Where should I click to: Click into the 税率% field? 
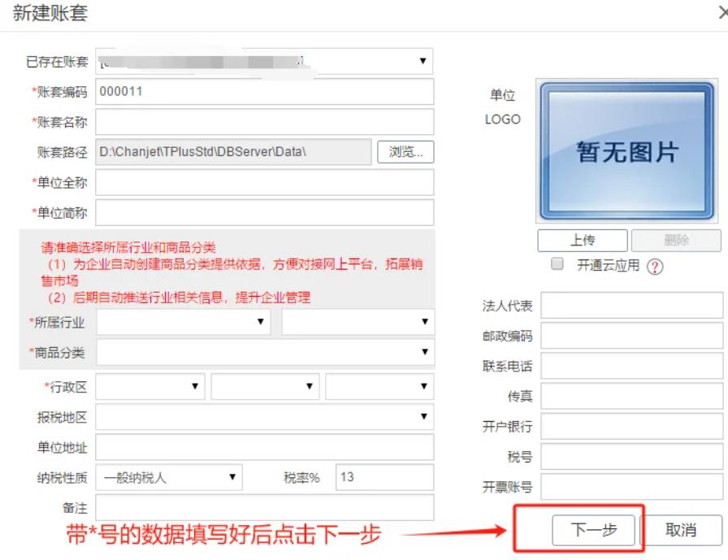click(x=384, y=477)
